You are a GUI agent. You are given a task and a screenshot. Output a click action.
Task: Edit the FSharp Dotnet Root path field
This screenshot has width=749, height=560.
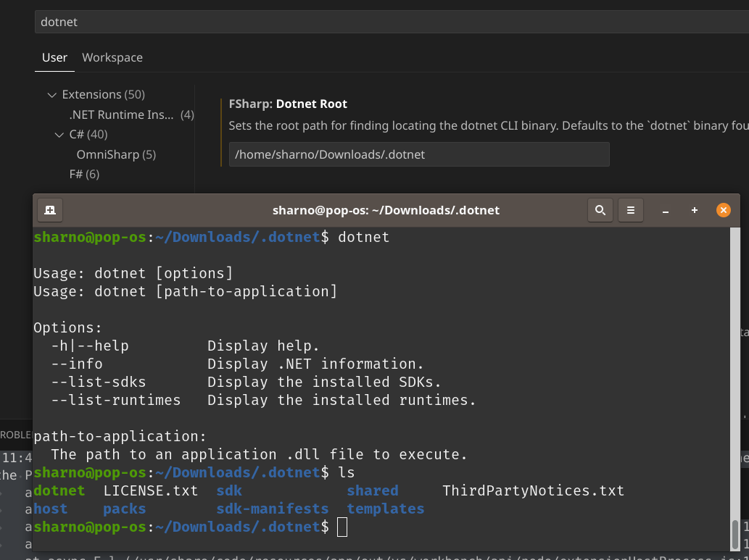(x=418, y=154)
